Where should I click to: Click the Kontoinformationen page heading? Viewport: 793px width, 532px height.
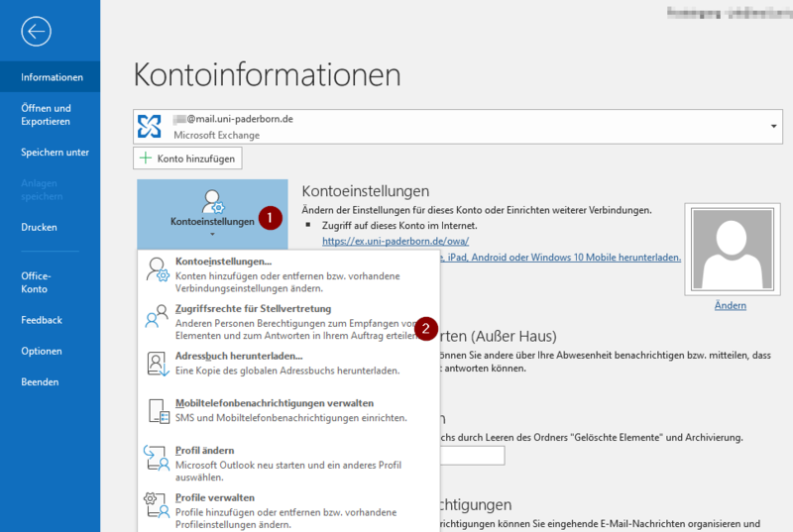pyautogui.click(x=267, y=74)
